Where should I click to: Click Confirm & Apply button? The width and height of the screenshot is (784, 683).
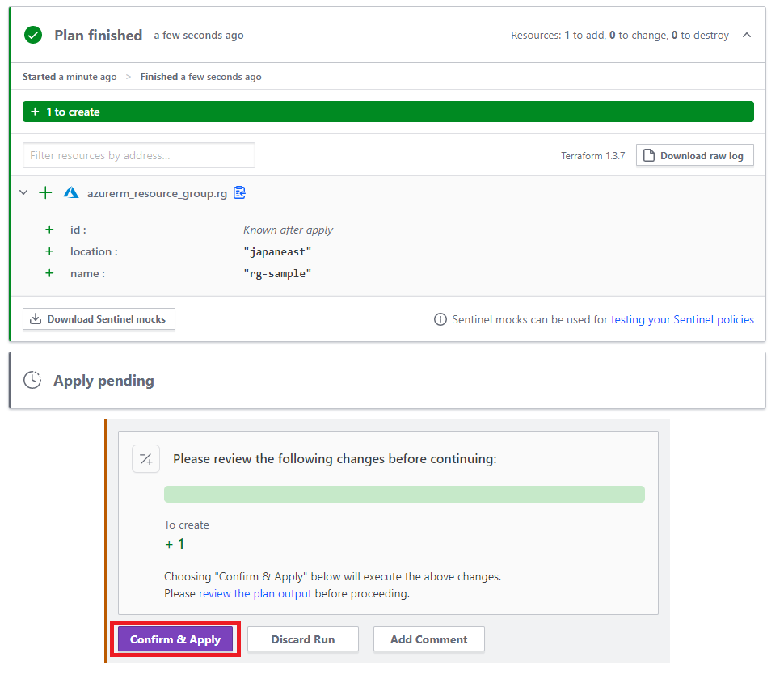click(x=175, y=639)
